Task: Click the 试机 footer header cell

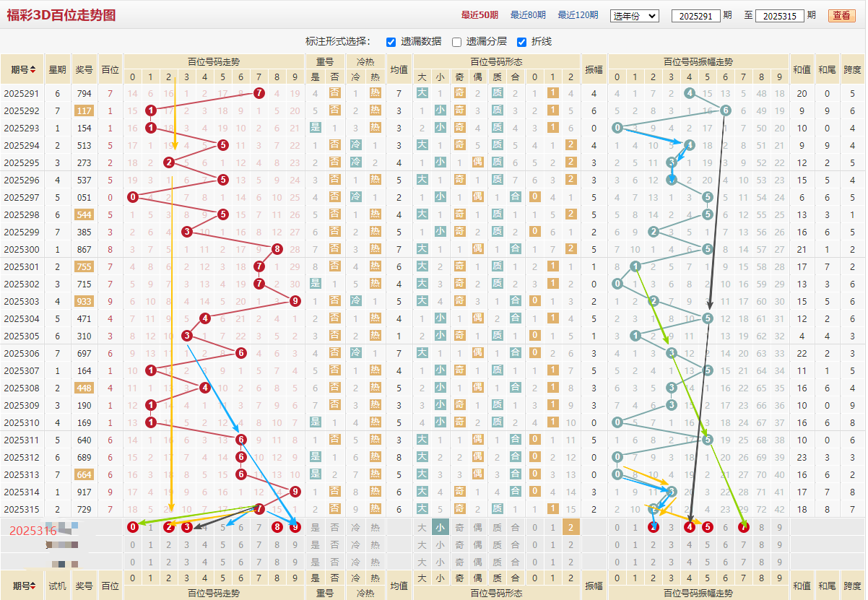Action: 57,586
